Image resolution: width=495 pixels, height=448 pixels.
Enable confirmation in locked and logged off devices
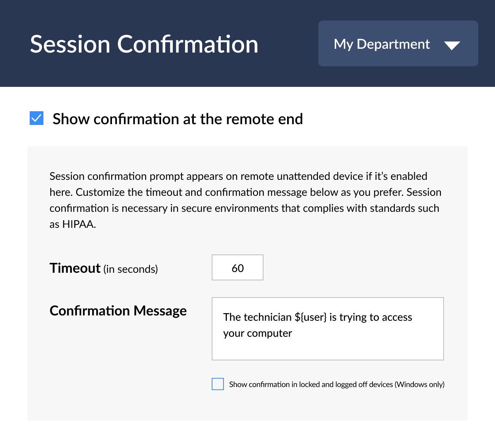tap(218, 384)
